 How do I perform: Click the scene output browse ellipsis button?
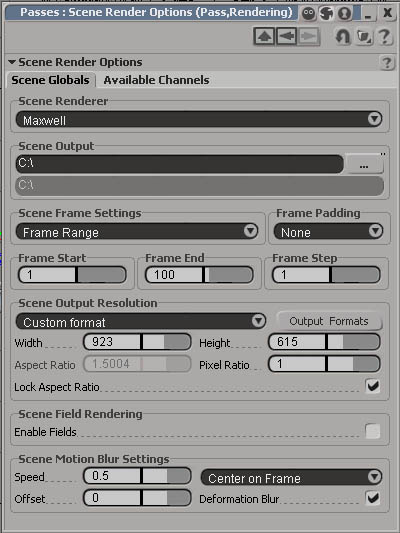(364, 165)
